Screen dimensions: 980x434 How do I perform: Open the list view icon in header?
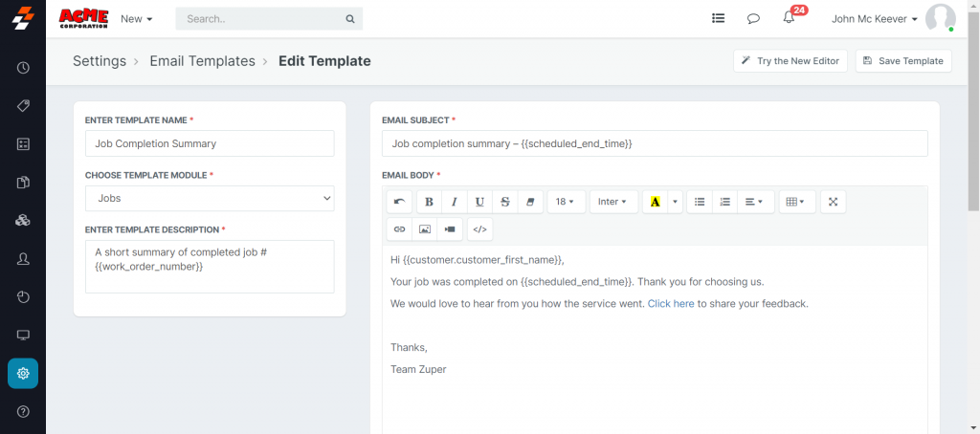718,19
